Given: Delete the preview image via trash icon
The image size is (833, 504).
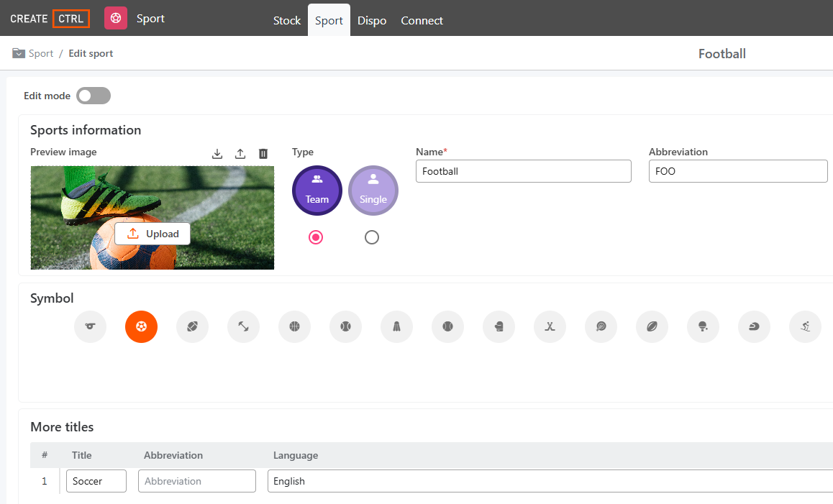Looking at the screenshot, I should (x=263, y=154).
